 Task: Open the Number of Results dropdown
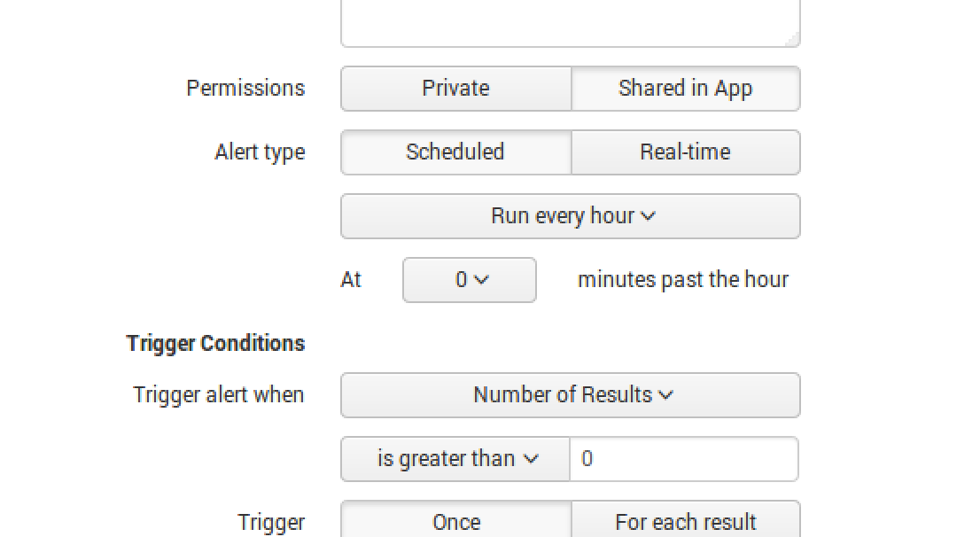[571, 395]
